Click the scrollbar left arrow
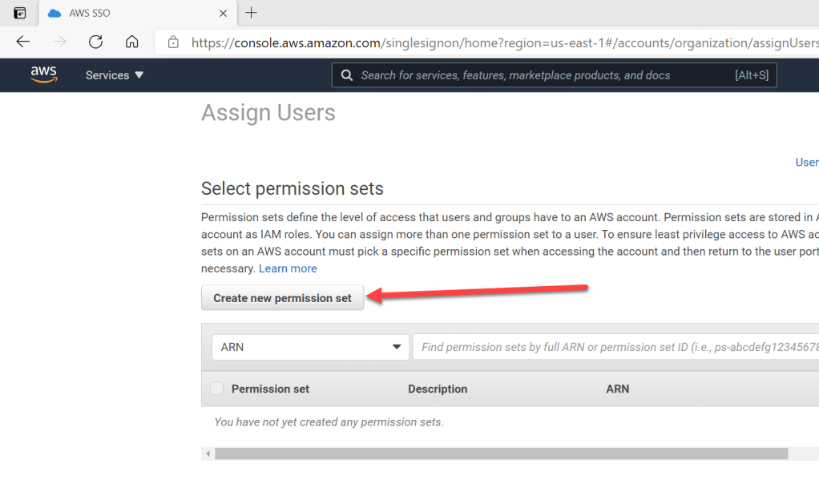This screenshot has height=504, width=819. click(x=208, y=454)
